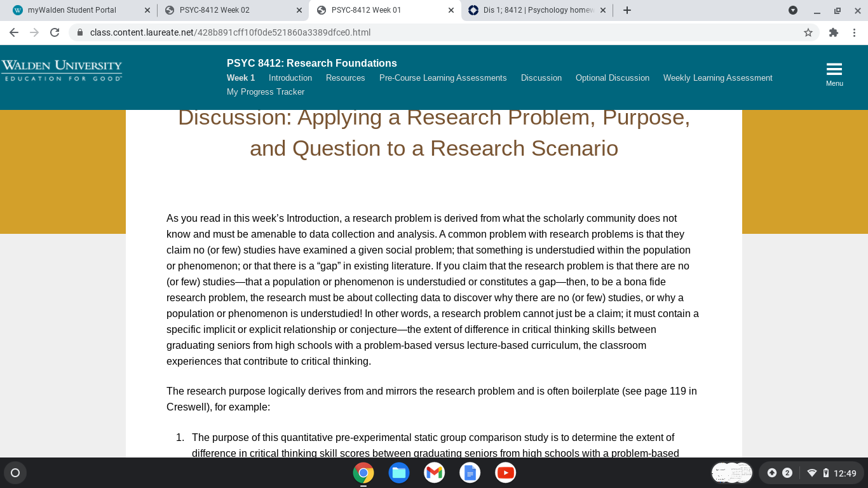Click the Wi-Fi status icon
This screenshot has height=488, width=868.
(811, 473)
